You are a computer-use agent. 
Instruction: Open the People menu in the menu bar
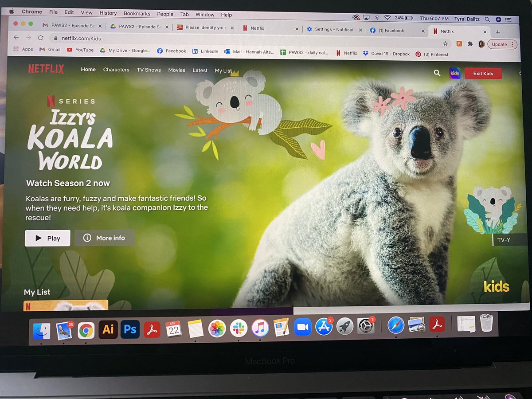pyautogui.click(x=165, y=14)
